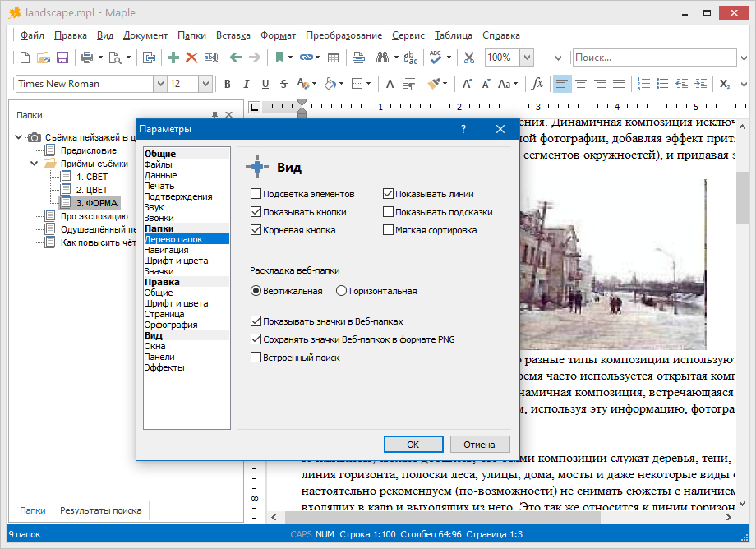Select Шрифт и цвета under Папки

coord(176,261)
